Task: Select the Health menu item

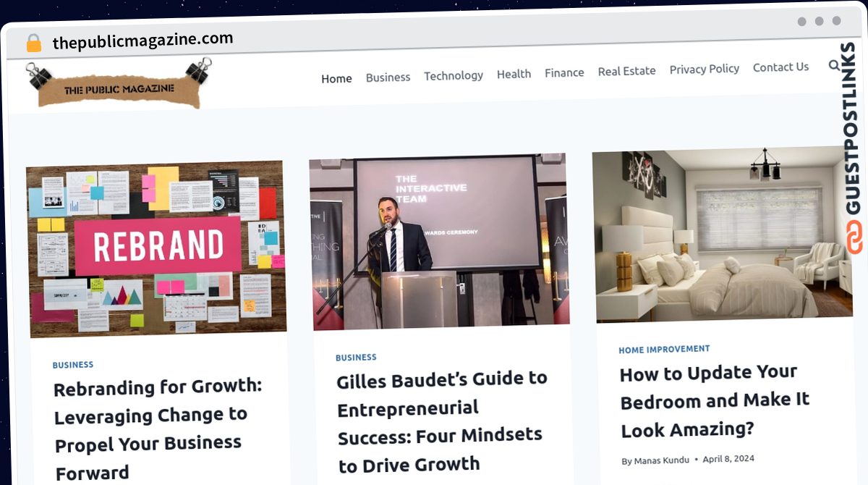Action: click(514, 74)
